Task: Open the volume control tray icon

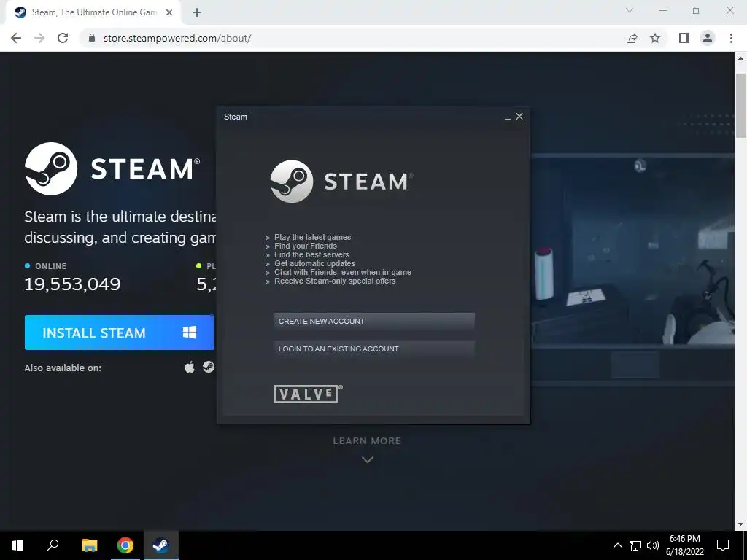Action: (653, 545)
